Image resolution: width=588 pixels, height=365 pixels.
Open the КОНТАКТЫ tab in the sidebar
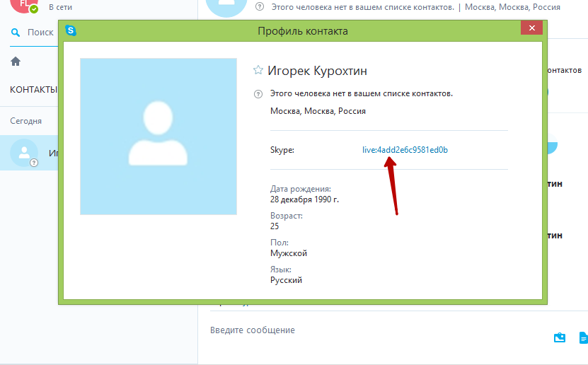pyautogui.click(x=33, y=90)
